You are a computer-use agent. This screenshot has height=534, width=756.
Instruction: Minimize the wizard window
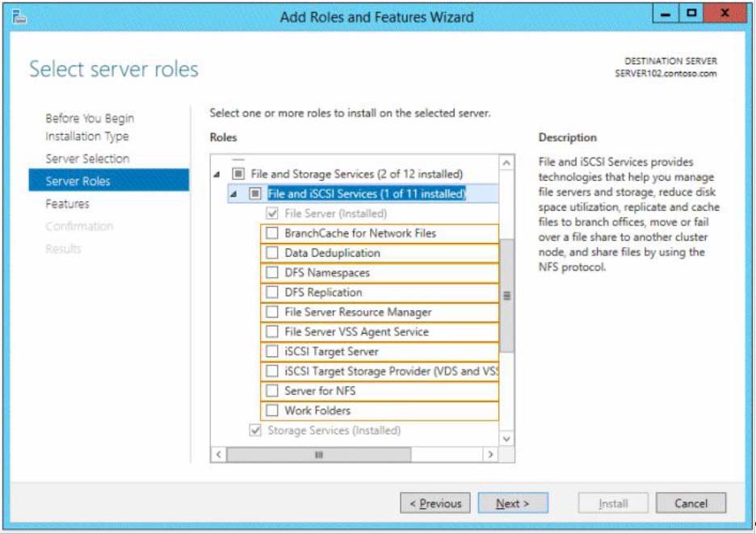pos(666,14)
